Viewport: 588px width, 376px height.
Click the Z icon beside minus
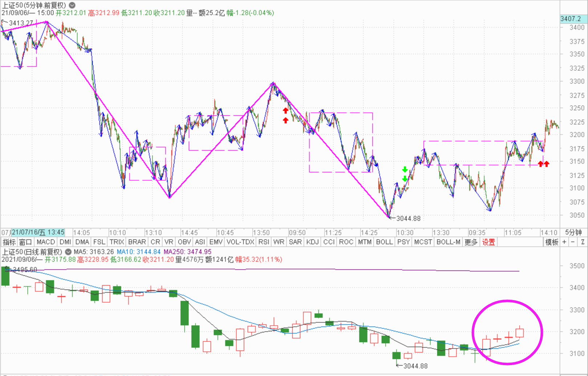click(582, 242)
